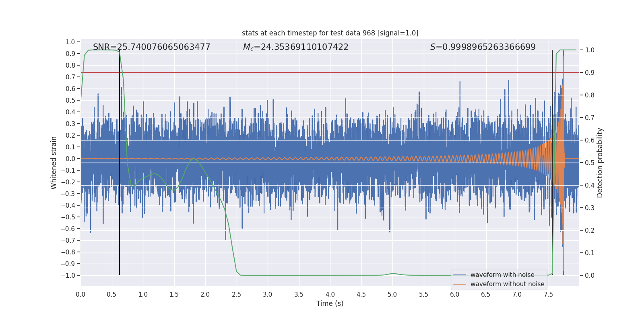
Task: Select Whitened strain tick label 0.1
Action: [70, 147]
